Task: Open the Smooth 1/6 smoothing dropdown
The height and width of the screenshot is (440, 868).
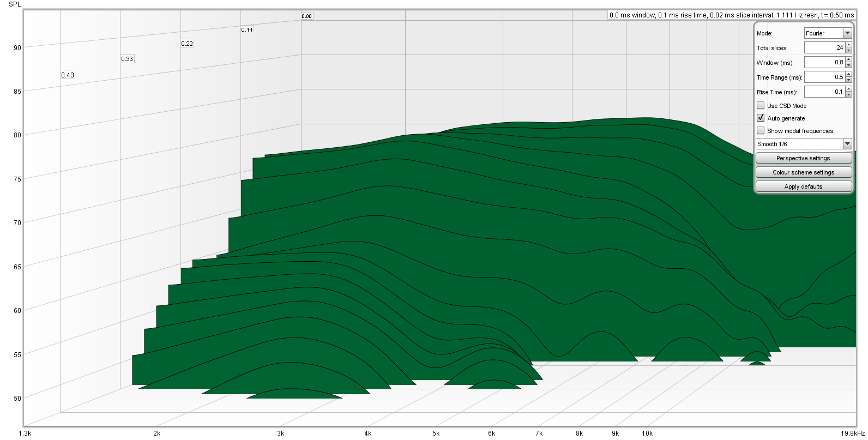Action: coord(804,144)
